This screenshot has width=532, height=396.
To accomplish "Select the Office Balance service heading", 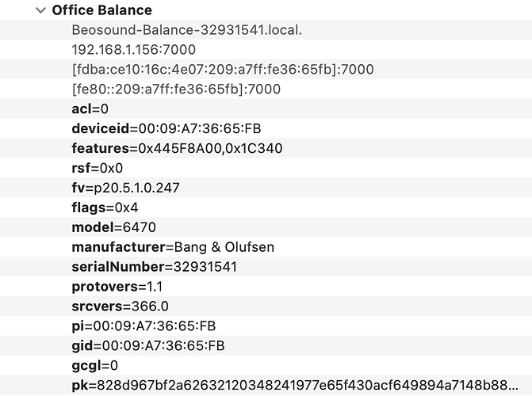I will coord(101,10).
